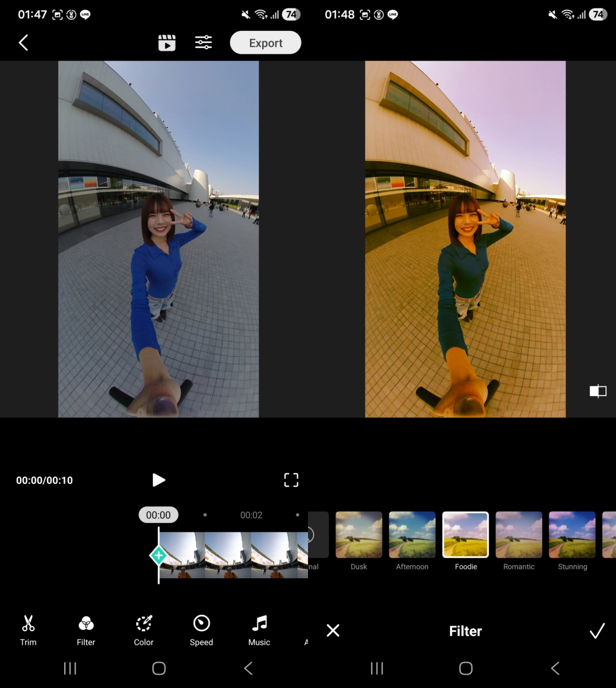The image size is (616, 688).
Task: Enter fullscreen preview mode
Action: (x=291, y=480)
